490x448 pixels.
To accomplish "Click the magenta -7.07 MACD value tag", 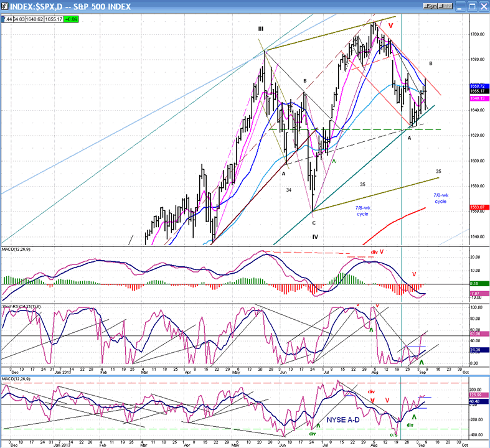I will point(479,294).
